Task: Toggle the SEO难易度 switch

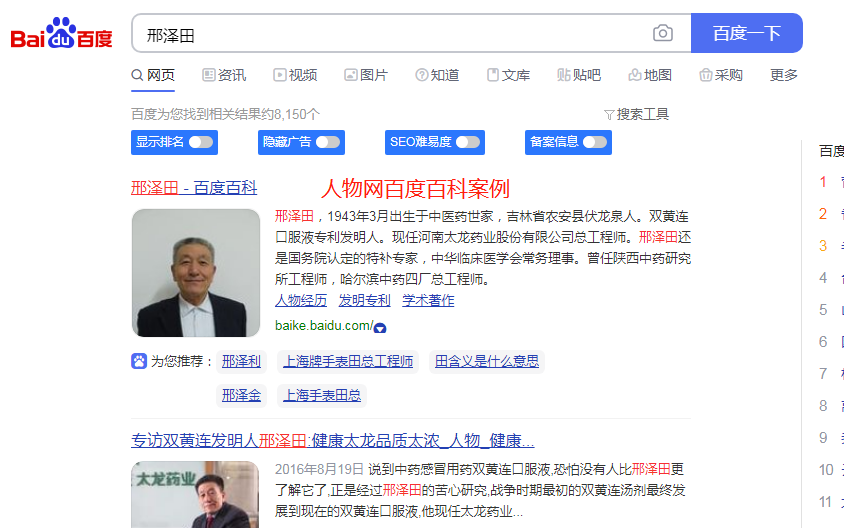Action: [x=468, y=142]
